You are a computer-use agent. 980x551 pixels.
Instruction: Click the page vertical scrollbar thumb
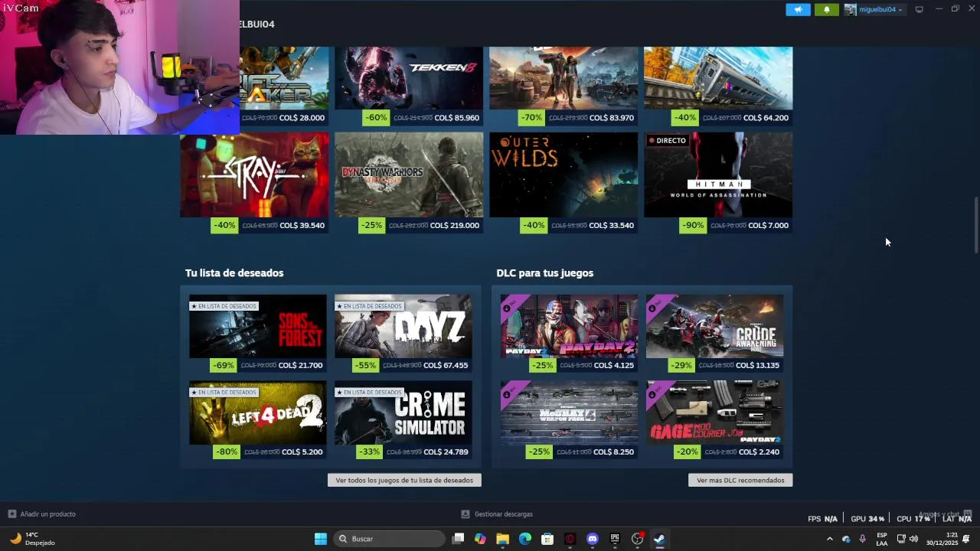976,225
